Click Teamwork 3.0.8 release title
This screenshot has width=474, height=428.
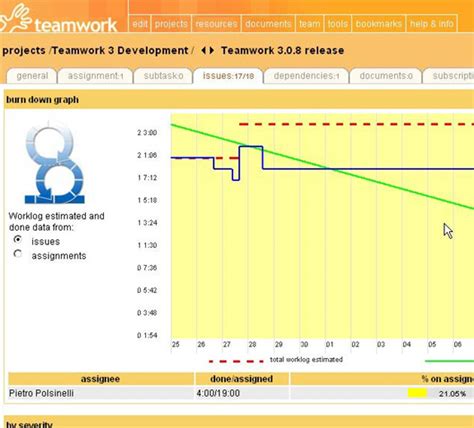point(282,51)
